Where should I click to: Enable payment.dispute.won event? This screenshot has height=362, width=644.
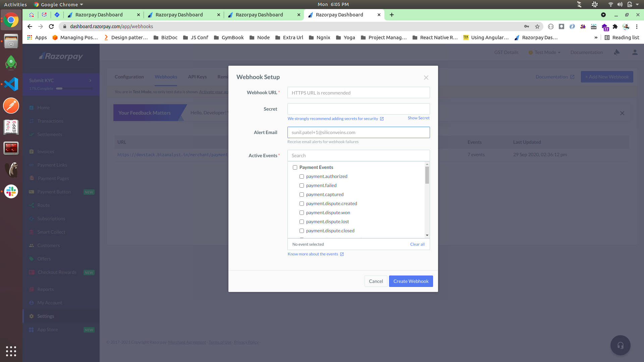302,213
